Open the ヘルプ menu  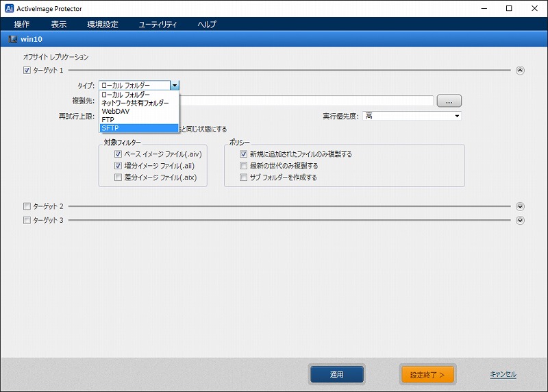click(x=207, y=25)
